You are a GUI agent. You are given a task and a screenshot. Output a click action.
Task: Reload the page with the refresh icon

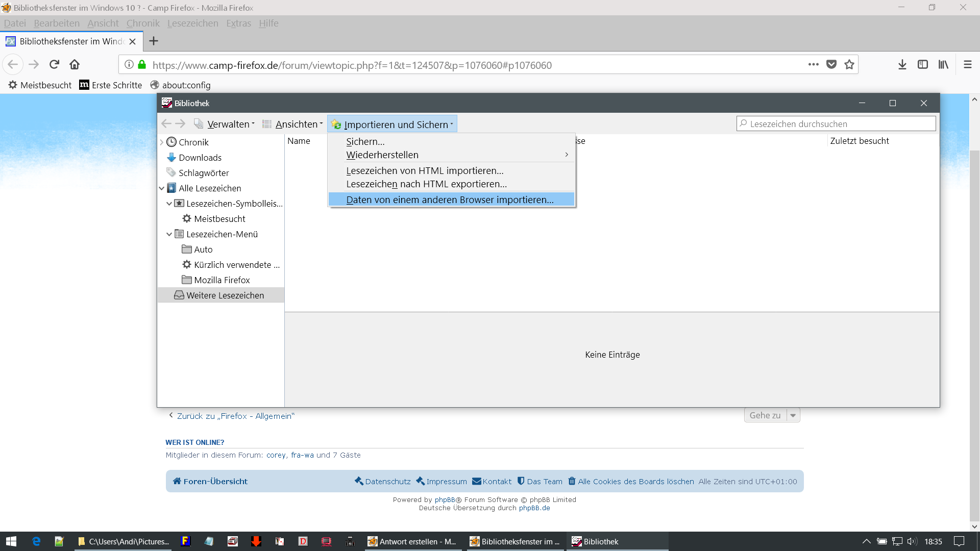[54, 65]
